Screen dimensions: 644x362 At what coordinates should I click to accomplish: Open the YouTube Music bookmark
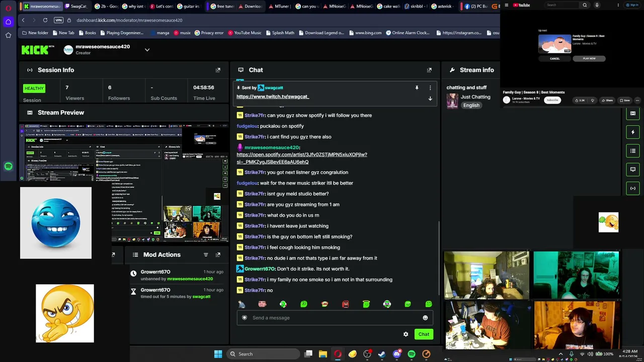245,33
